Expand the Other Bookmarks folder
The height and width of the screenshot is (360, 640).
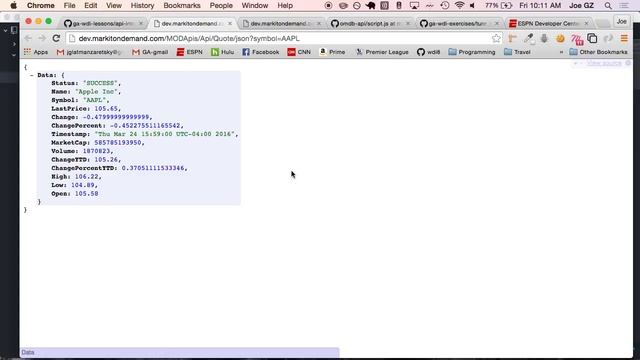[598, 52]
